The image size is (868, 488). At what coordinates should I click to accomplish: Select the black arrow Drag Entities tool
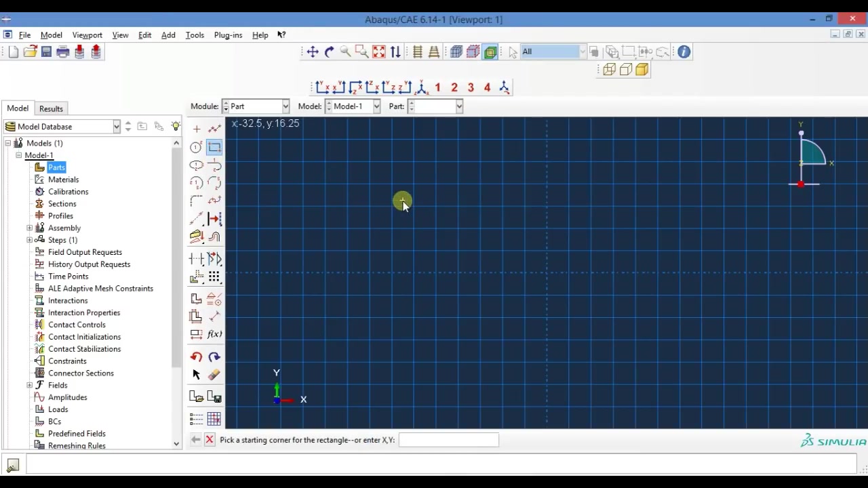(x=197, y=375)
